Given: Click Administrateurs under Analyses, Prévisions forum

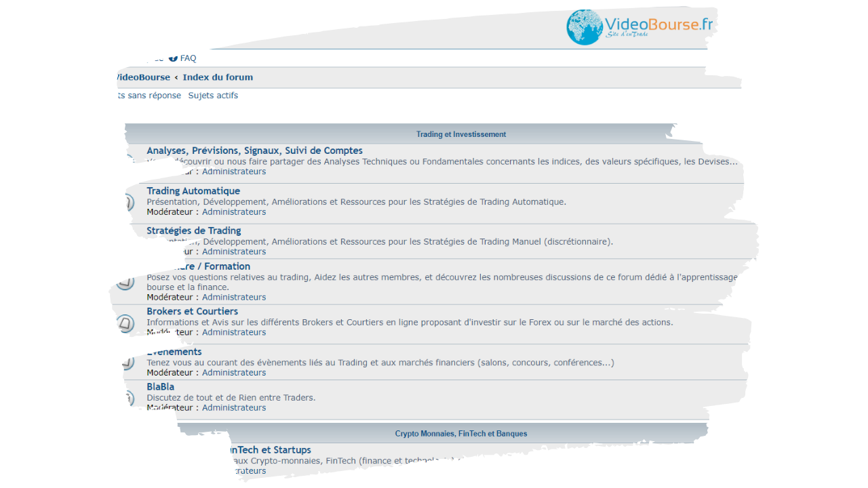Looking at the screenshot, I should coord(234,171).
